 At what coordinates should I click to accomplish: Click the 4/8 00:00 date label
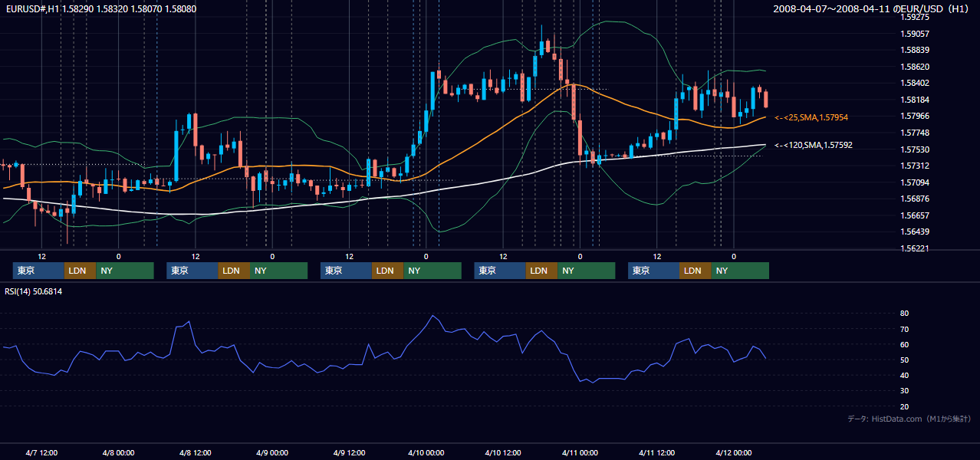pos(118,452)
